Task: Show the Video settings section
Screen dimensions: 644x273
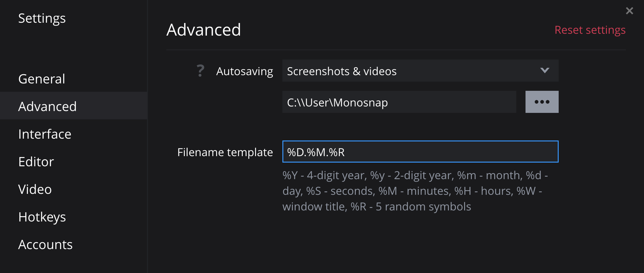Action: point(35,189)
